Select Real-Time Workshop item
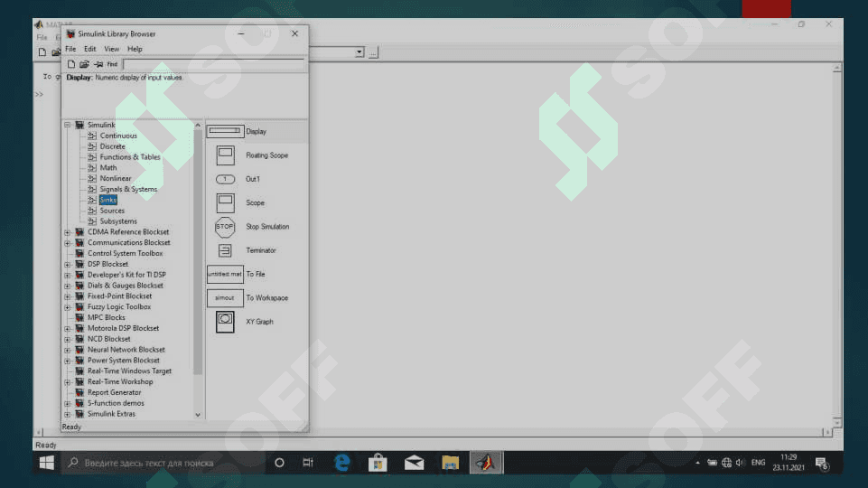 click(x=120, y=381)
